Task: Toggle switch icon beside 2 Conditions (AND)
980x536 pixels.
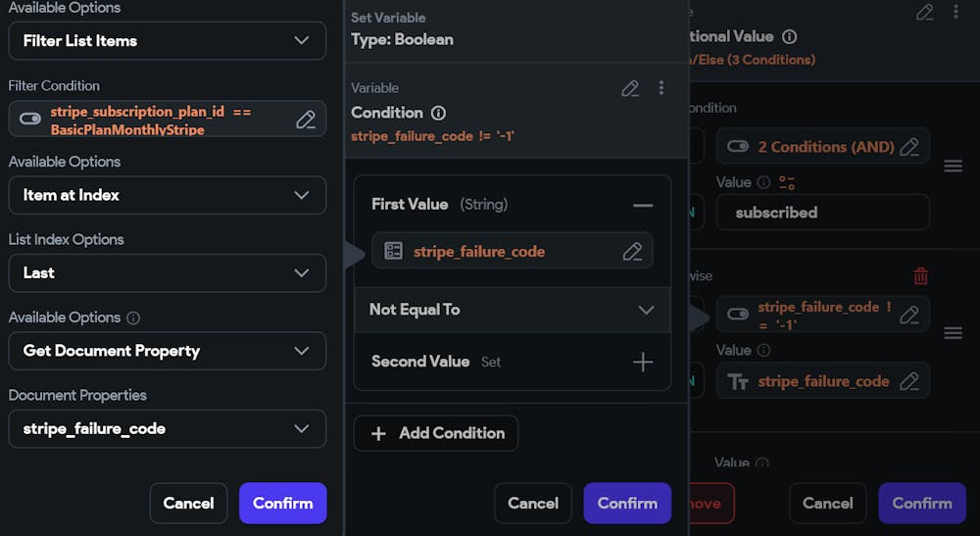Action: (x=738, y=146)
